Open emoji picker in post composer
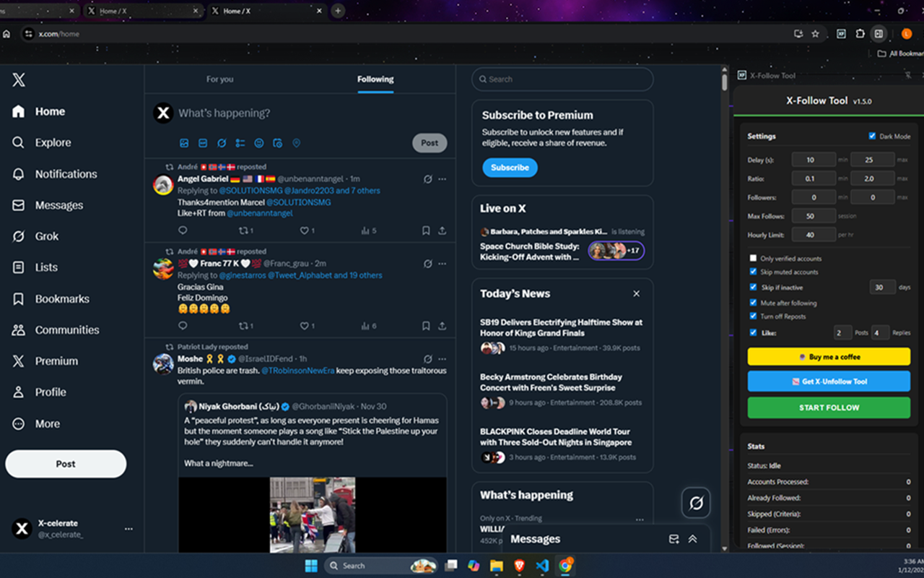Screen dimensions: 924x578 [259, 143]
